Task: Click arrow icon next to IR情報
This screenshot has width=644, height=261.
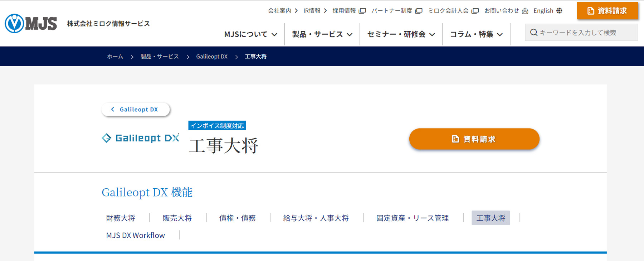Action: [x=325, y=11]
